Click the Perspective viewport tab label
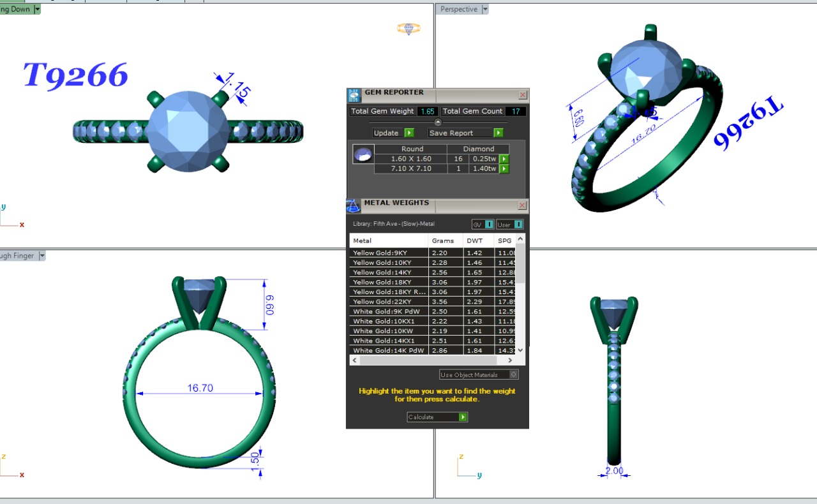Viewport: 817px width, 504px height. 458,10
